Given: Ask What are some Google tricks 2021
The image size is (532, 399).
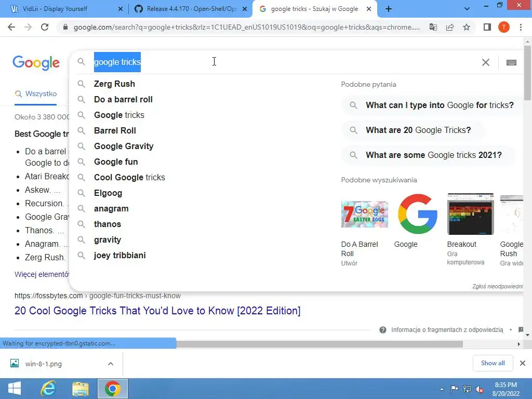Looking at the screenshot, I should point(428,155).
